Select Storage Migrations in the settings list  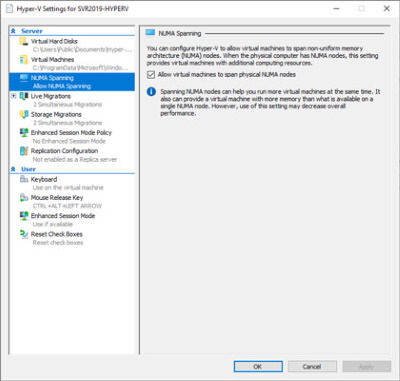[x=56, y=114]
